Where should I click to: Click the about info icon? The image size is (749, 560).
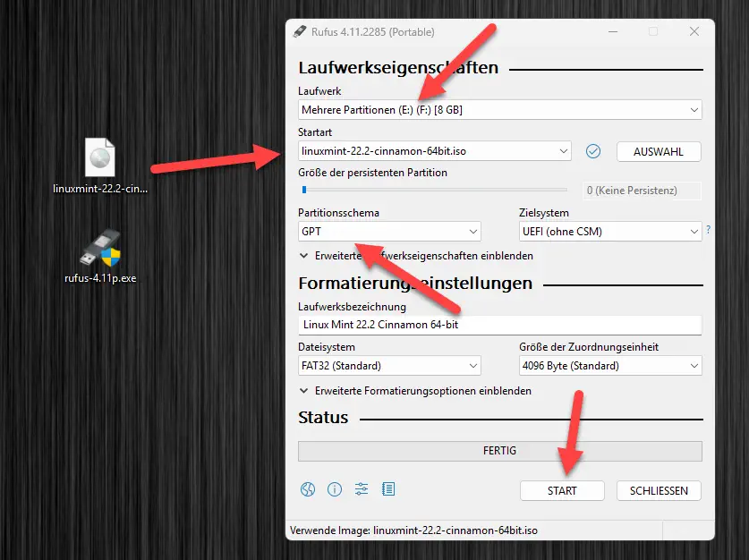pyautogui.click(x=335, y=489)
